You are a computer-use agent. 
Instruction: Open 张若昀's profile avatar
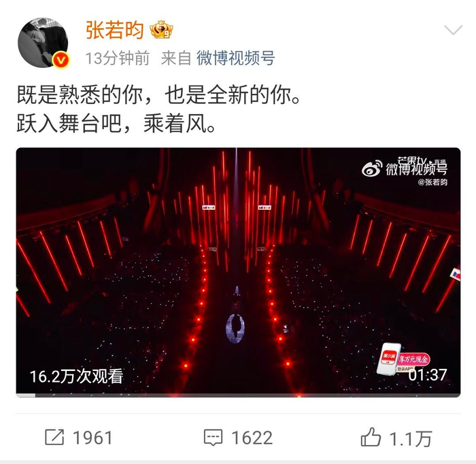click(x=43, y=42)
